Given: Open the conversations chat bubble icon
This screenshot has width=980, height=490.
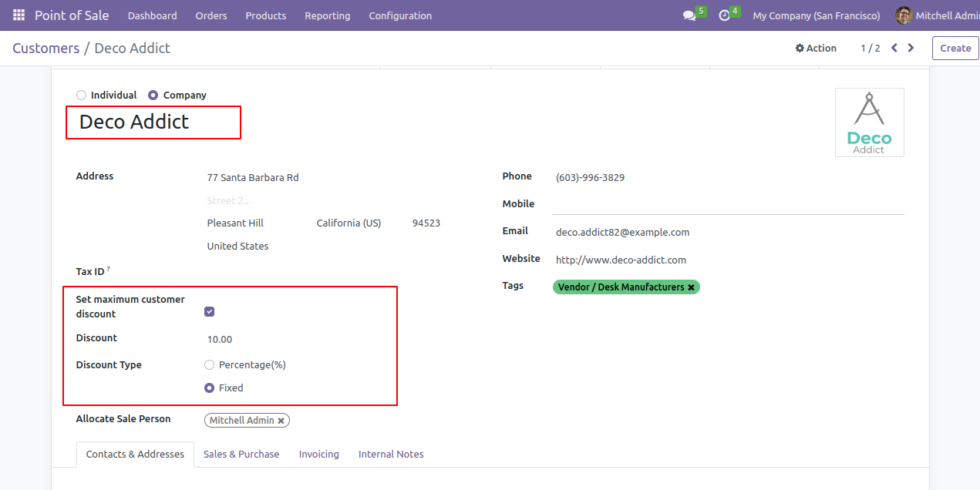Looking at the screenshot, I should click(689, 15).
